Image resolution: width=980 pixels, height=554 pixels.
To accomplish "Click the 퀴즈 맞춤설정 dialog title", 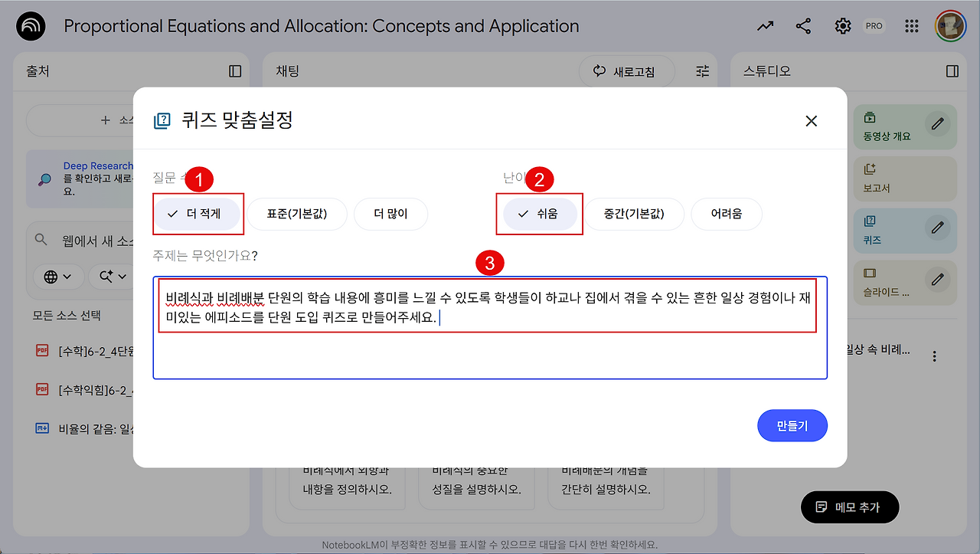I will [x=237, y=120].
